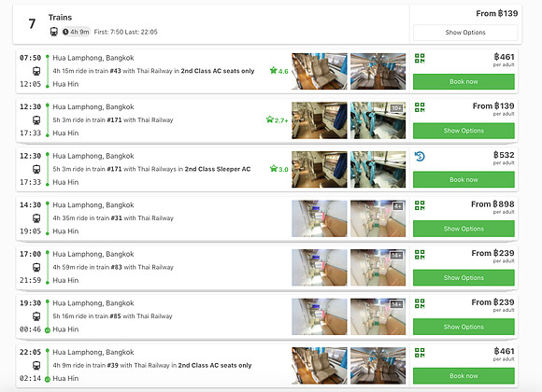The image size is (542, 392).
Task: Book now the 2nd Class Sleeper AC train
Action: [x=464, y=180]
